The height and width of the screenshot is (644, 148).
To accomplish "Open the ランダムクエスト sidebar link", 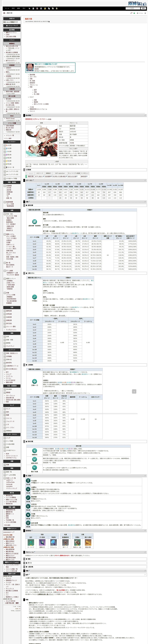I will point(11,330).
